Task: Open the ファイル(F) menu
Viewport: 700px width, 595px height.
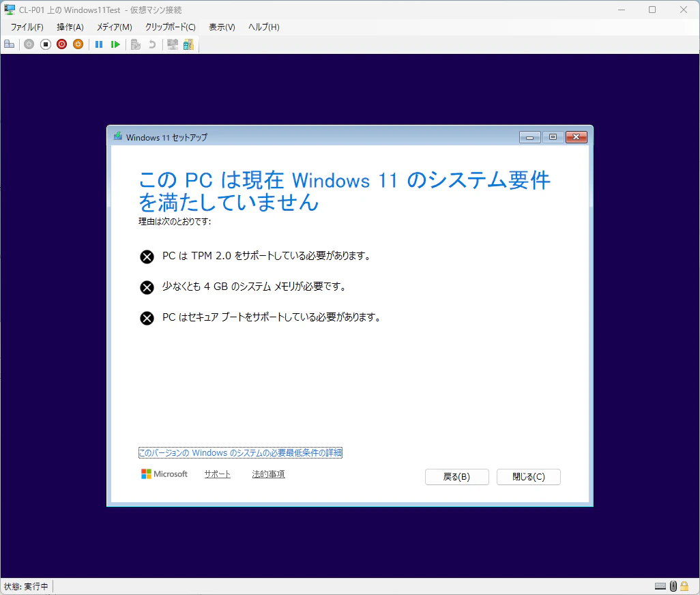Action: 27,27
